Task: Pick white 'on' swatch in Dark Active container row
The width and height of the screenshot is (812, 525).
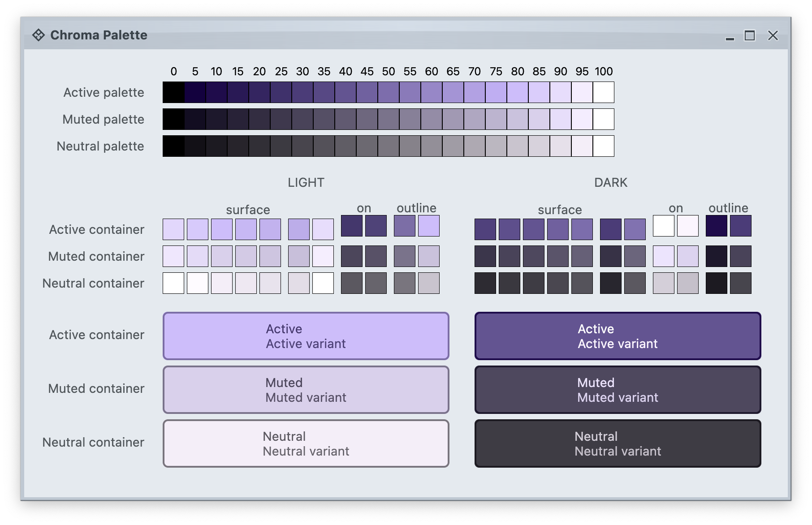Action: tap(664, 226)
